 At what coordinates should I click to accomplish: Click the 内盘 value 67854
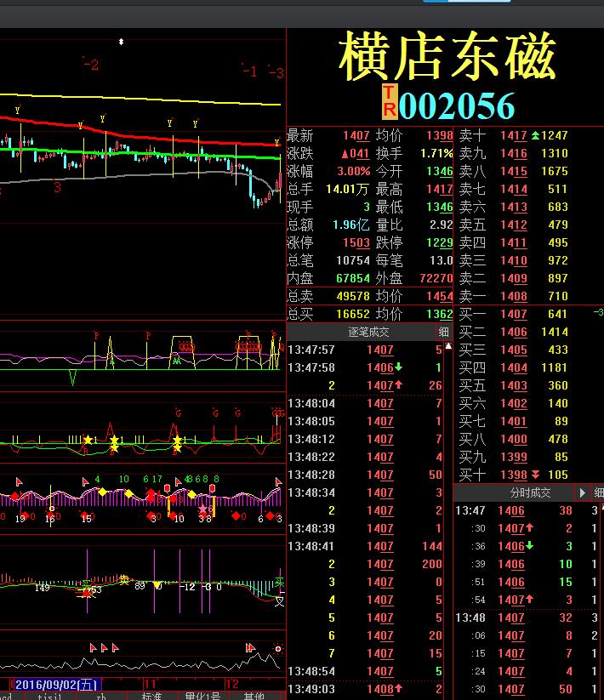click(353, 278)
